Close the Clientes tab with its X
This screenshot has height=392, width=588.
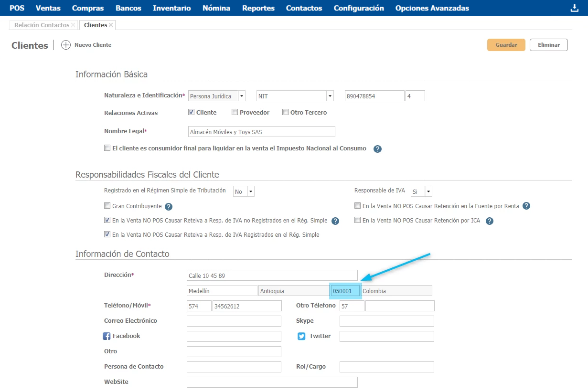pyautogui.click(x=111, y=25)
